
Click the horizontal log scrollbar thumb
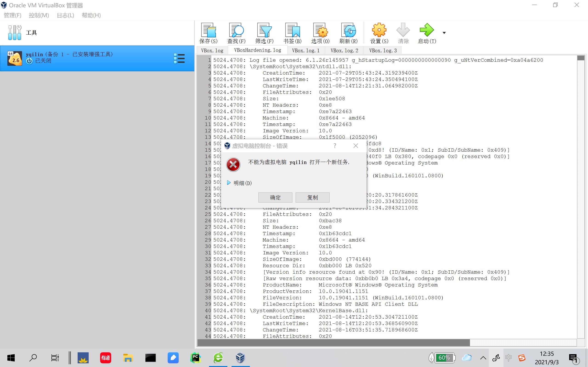click(x=333, y=342)
